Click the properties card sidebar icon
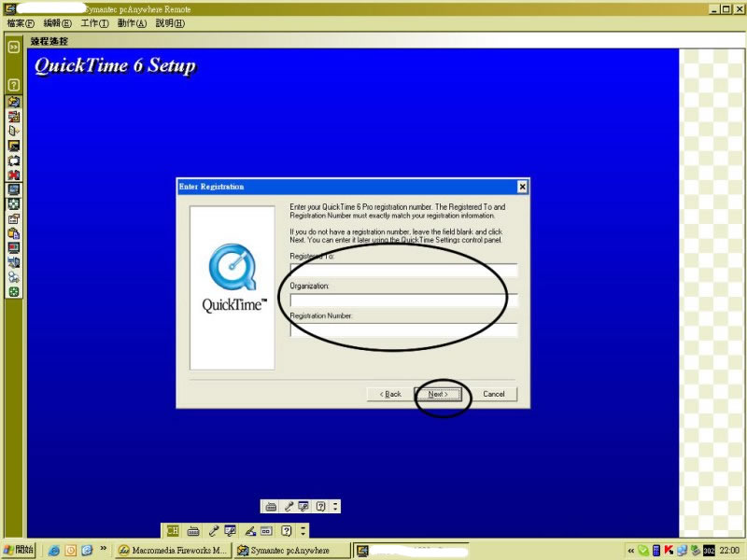This screenshot has height=560, width=747. tap(14, 219)
